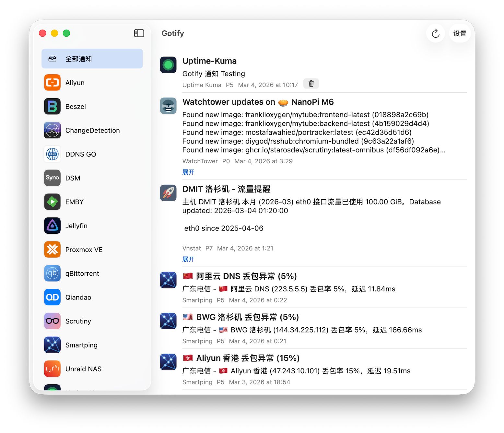Open Smartping notifications
This screenshot has height=433, width=504.
(81, 345)
